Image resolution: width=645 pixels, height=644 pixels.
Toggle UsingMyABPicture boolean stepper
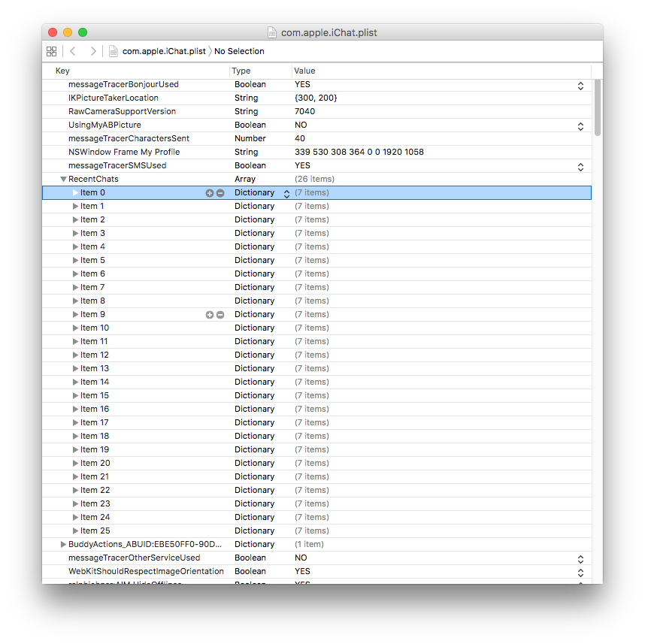(580, 126)
